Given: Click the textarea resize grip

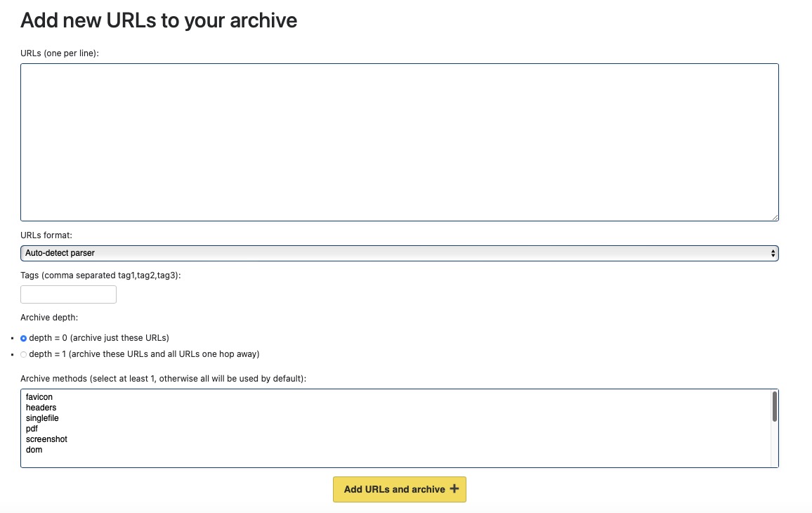Looking at the screenshot, I should pyautogui.click(x=775, y=216).
